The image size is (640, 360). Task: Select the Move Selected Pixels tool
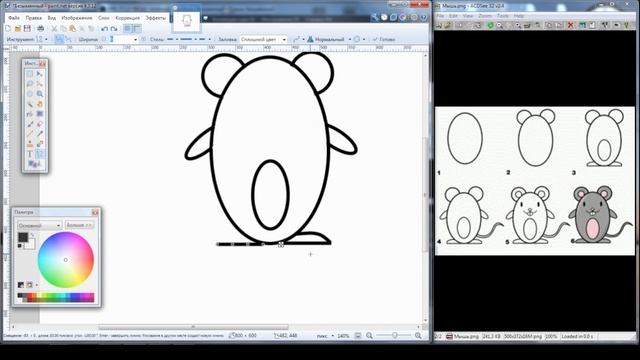[x=40, y=74]
